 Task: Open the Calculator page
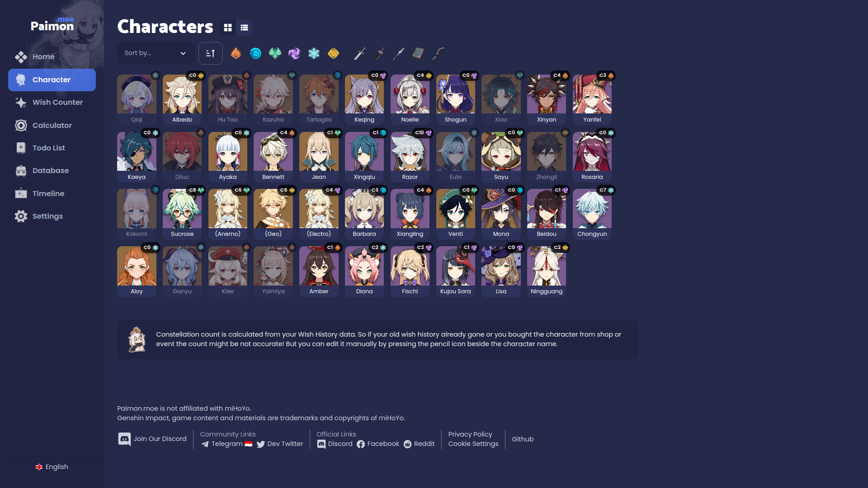[x=52, y=125]
